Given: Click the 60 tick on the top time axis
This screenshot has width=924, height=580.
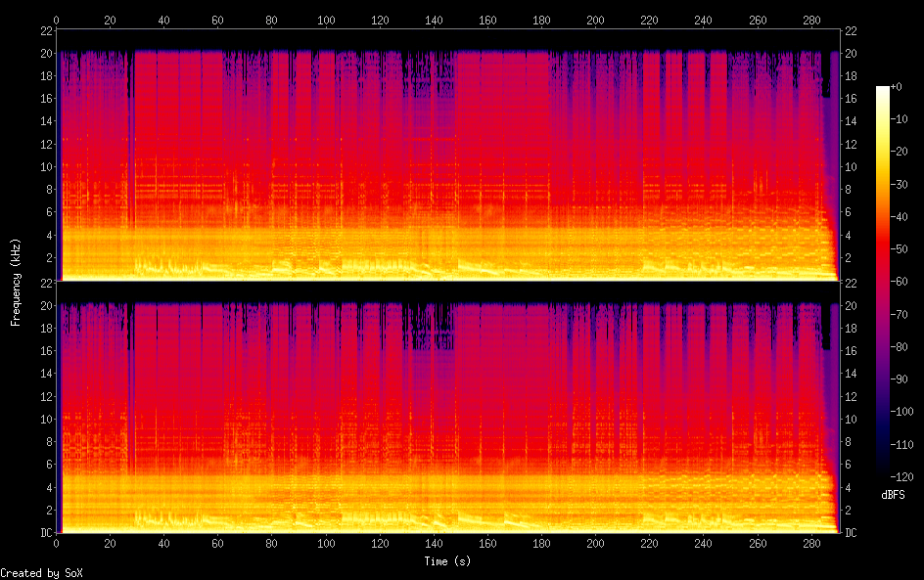Looking at the screenshot, I should pyautogui.click(x=217, y=20).
